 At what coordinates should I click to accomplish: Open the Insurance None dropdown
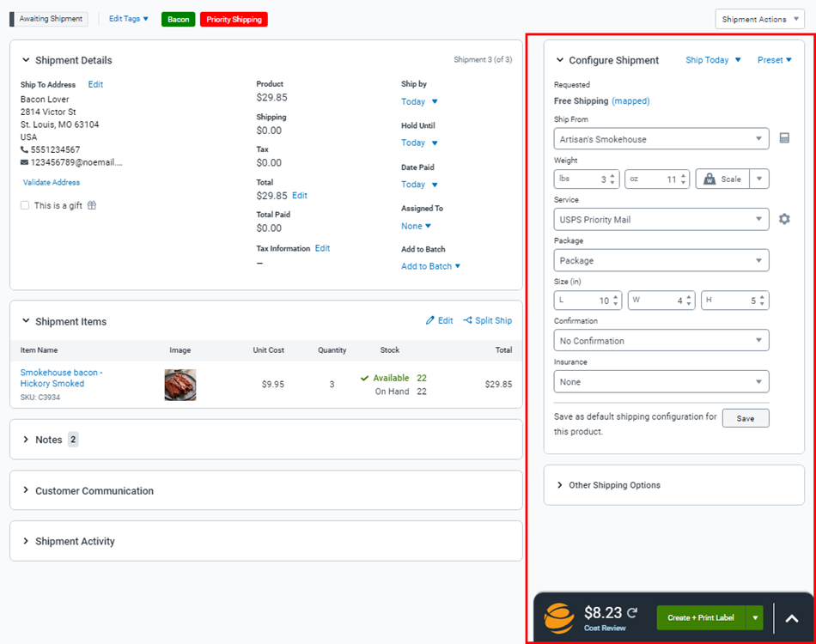pyautogui.click(x=661, y=382)
